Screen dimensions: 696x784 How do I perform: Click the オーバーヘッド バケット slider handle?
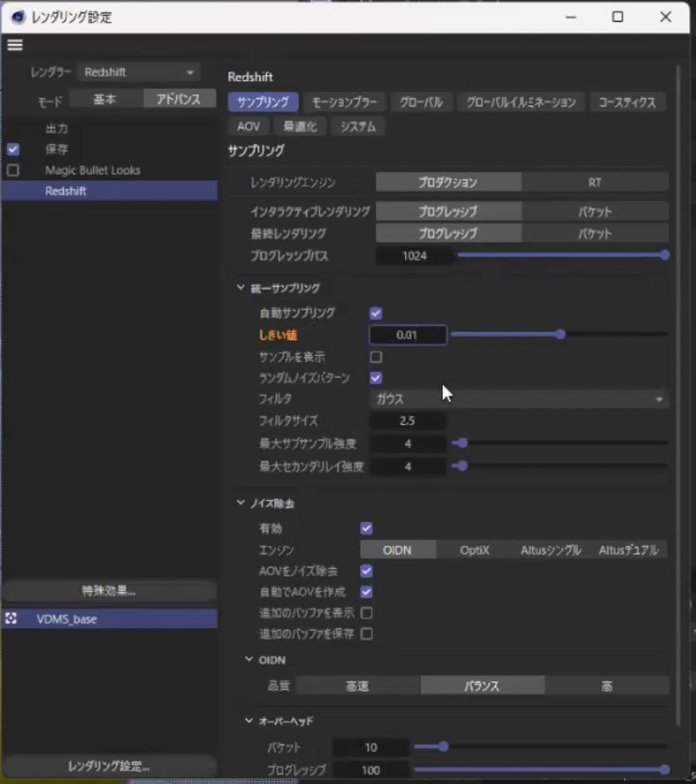point(443,747)
